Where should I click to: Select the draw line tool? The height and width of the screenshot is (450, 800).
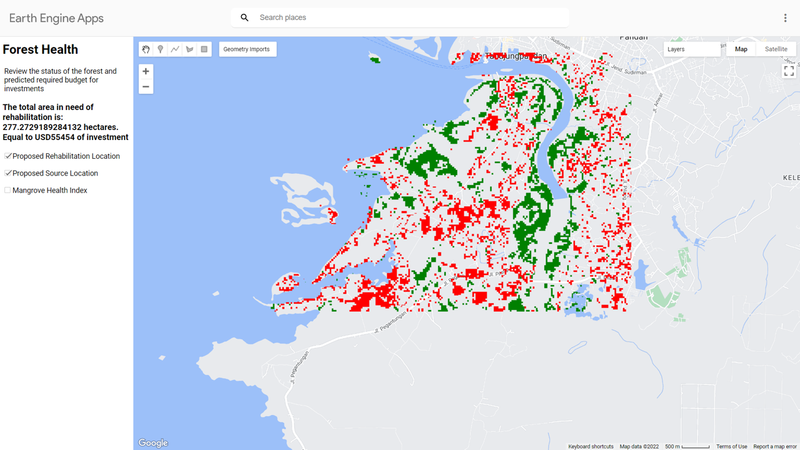click(x=175, y=49)
